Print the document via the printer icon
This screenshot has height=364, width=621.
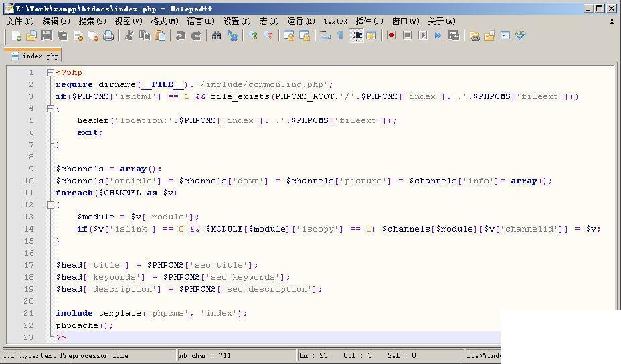click(108, 36)
